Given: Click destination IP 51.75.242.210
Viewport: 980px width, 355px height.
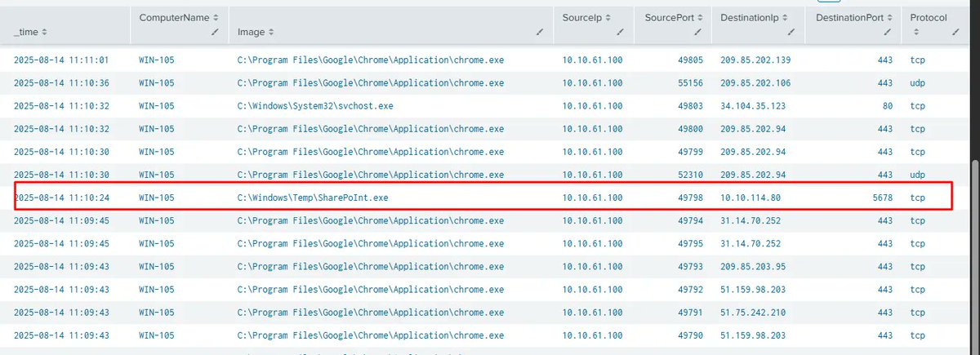Looking at the screenshot, I should 753,313.
